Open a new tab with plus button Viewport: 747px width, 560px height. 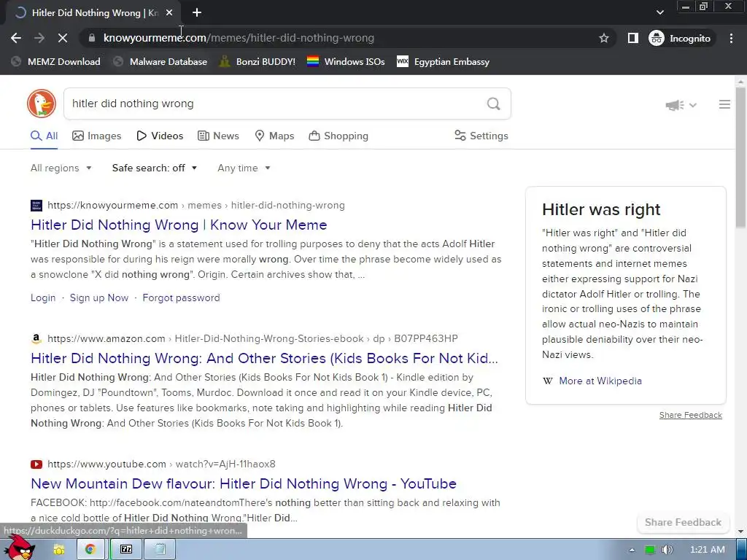click(197, 13)
